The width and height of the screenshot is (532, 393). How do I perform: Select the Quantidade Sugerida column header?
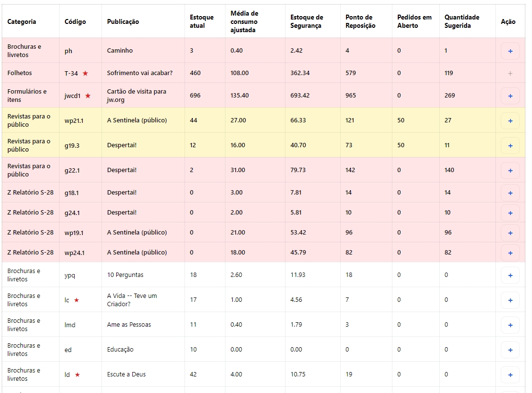[x=461, y=21]
